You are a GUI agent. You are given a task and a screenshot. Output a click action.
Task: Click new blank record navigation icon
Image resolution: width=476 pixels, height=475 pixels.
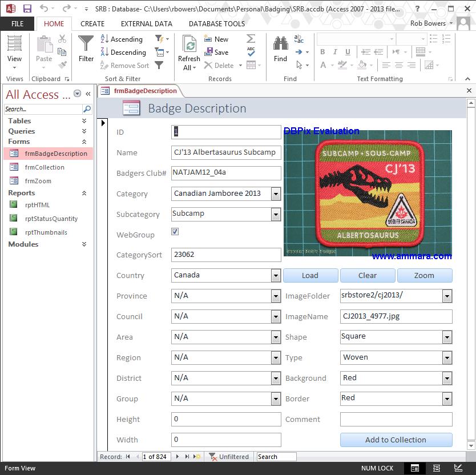point(197,456)
